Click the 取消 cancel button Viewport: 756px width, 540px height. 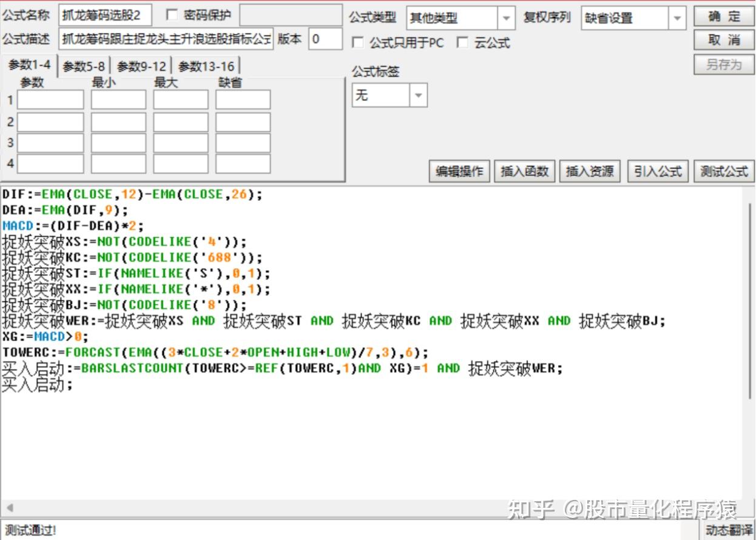point(724,40)
